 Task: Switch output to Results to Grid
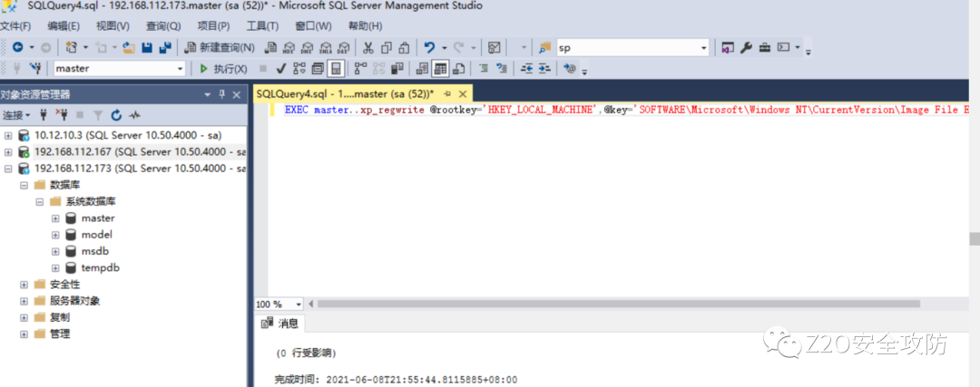click(441, 68)
